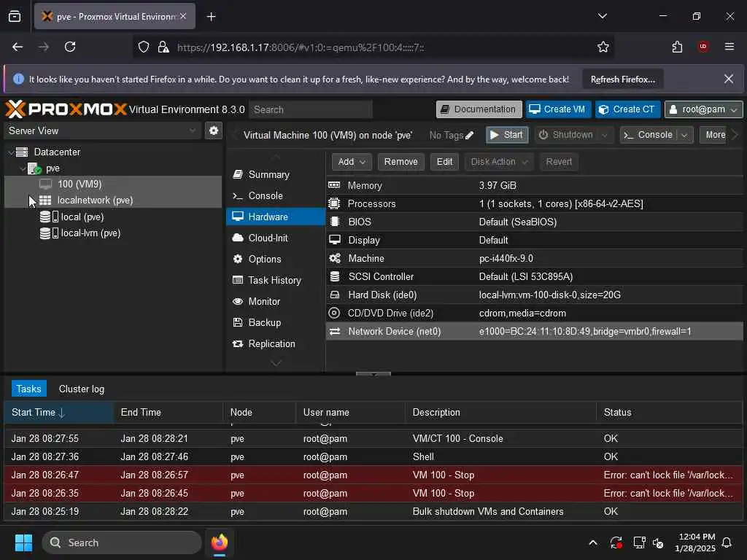Sort tasks by Start Time column
The width and height of the screenshot is (747, 560).
58,413
